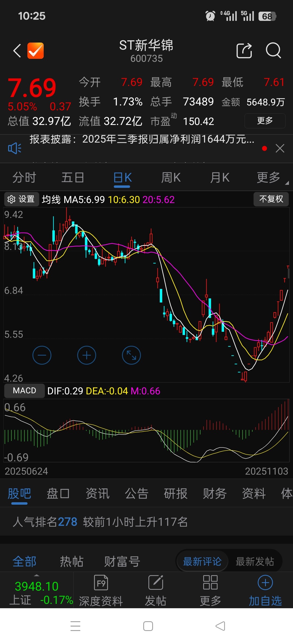Open the 盘口 section tab
The height and width of the screenshot is (644, 293).
[58, 493]
